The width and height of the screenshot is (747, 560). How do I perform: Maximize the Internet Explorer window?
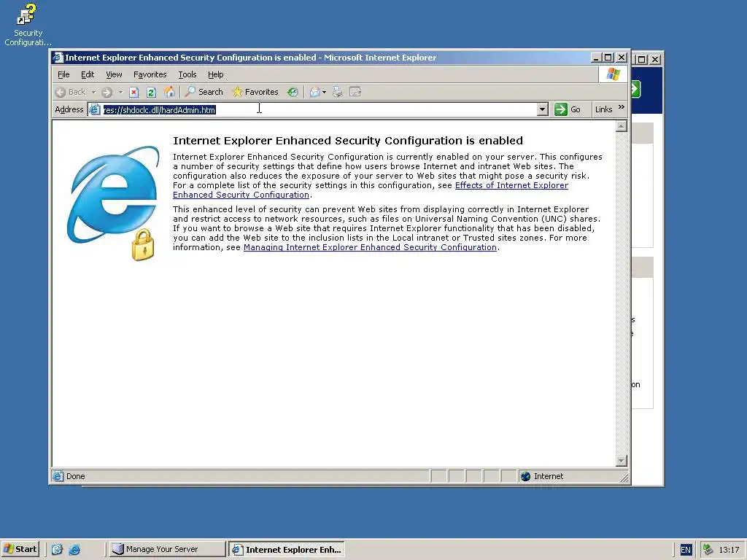[x=608, y=58]
